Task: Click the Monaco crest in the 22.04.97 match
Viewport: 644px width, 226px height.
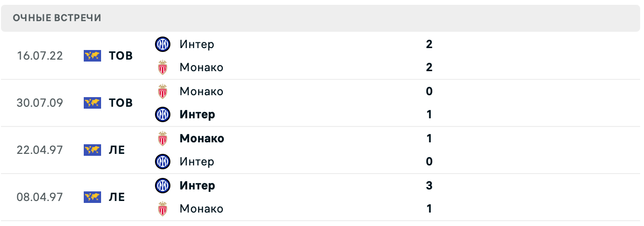Action: pyautogui.click(x=163, y=138)
